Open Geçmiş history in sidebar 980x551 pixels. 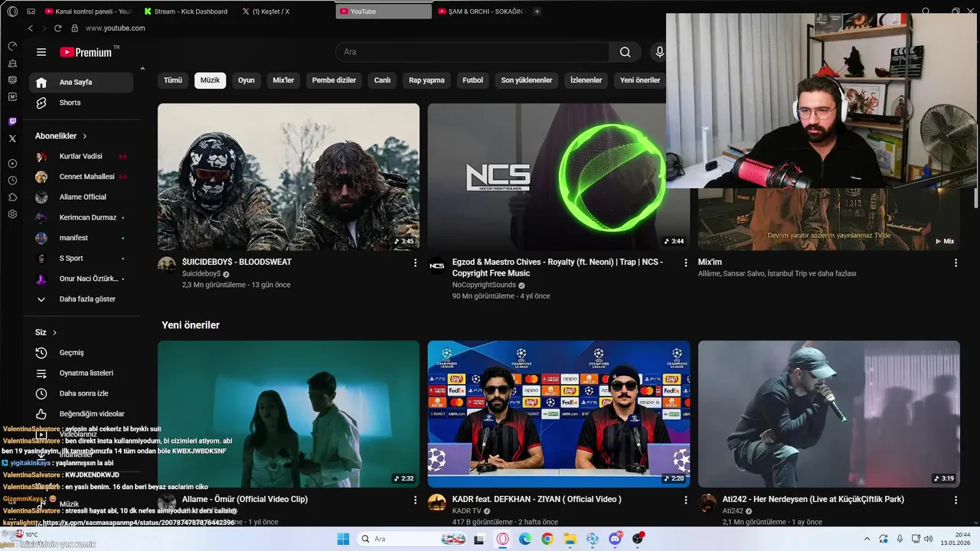(81, 353)
